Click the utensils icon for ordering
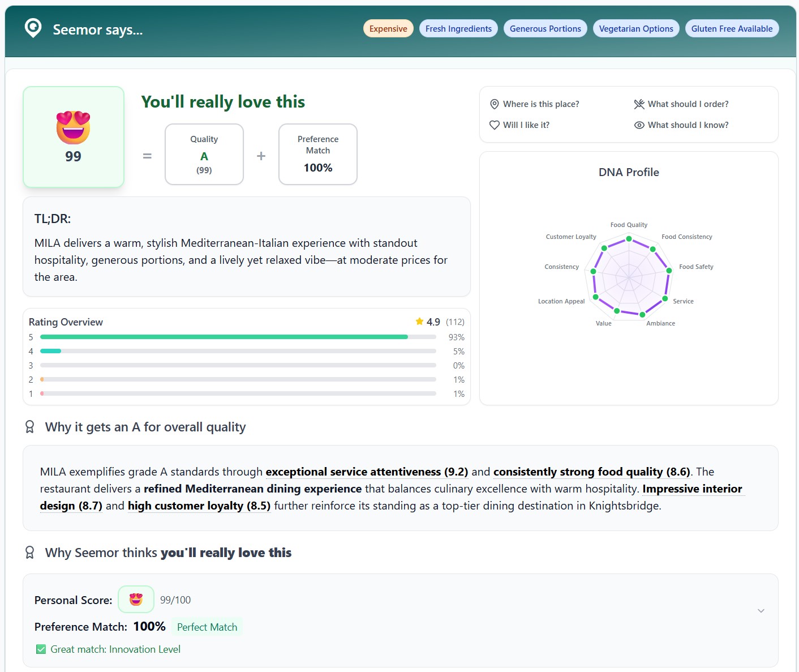This screenshot has width=799, height=672. (x=639, y=104)
